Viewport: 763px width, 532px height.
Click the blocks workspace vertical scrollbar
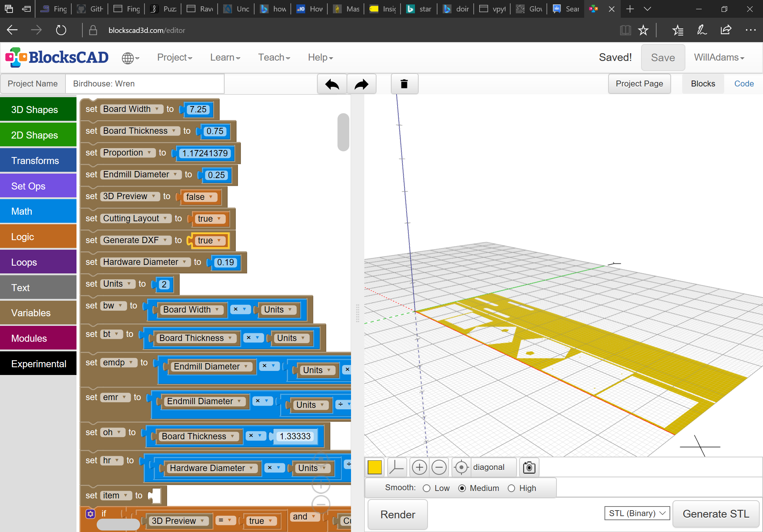[x=343, y=132]
